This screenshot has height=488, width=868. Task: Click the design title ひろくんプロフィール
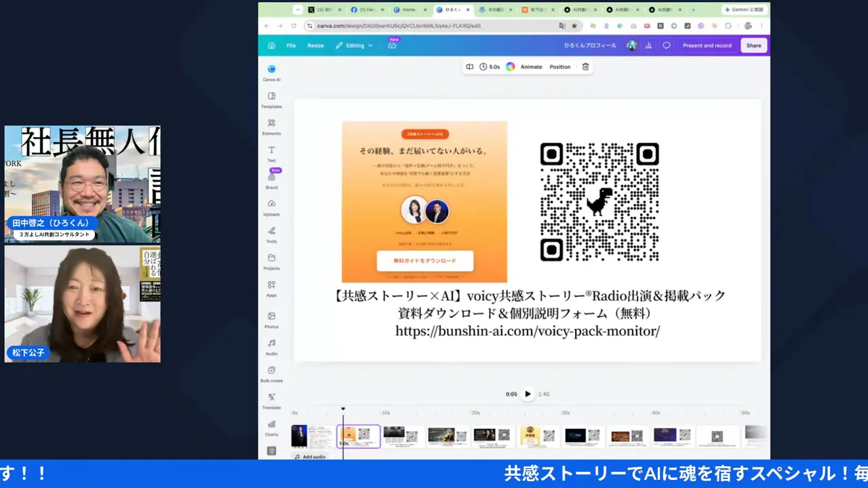[590, 45]
